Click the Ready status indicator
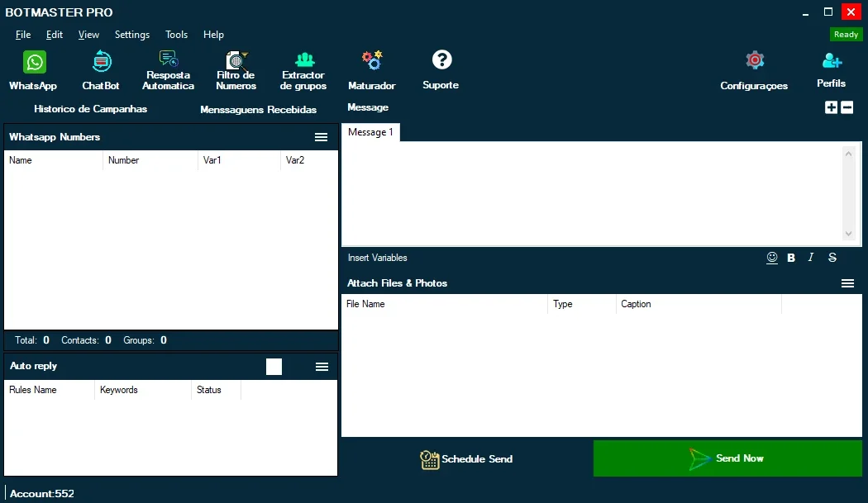The image size is (868, 503). 846,35
